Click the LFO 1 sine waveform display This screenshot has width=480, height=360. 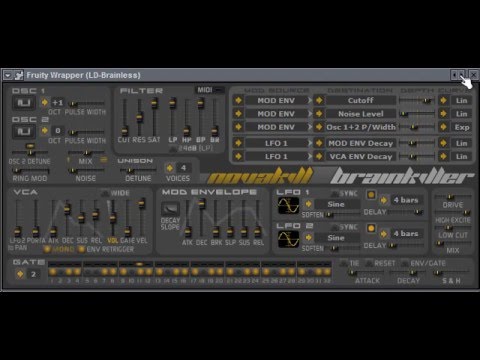point(288,205)
